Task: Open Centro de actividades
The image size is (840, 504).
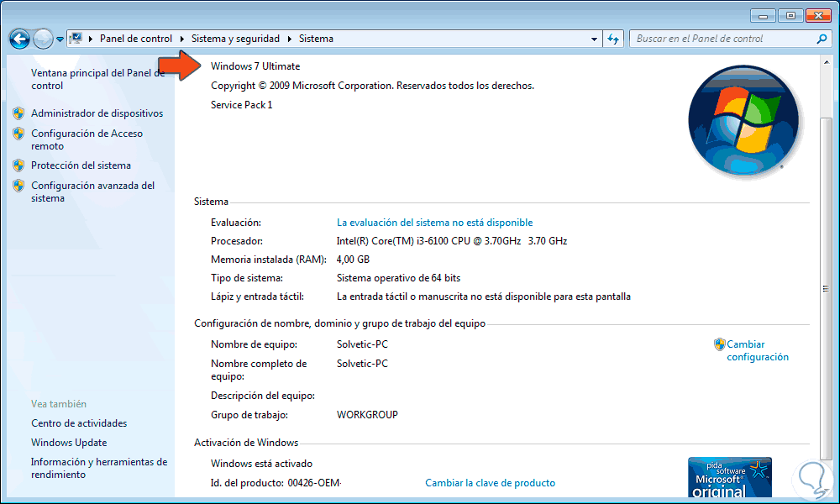Action: click(x=79, y=423)
